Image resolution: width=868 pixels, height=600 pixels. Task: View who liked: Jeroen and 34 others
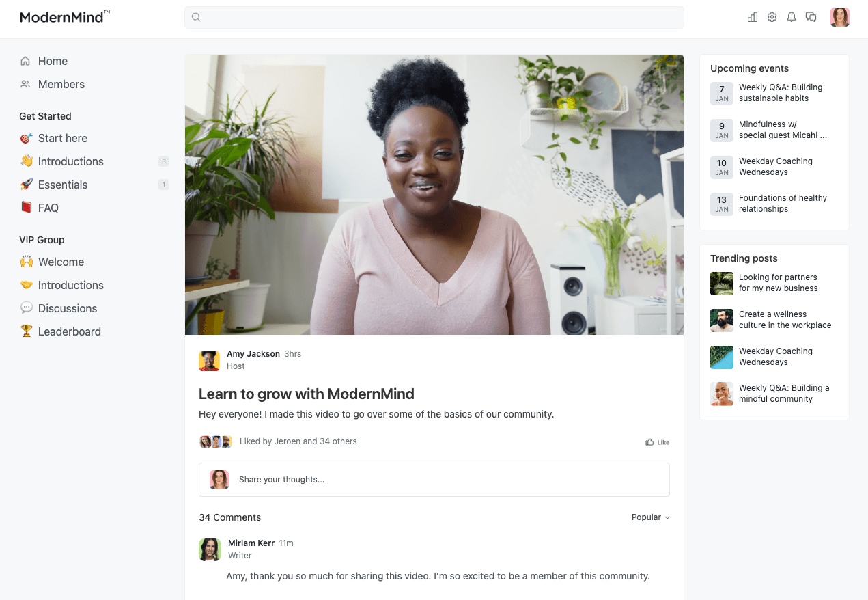298,441
